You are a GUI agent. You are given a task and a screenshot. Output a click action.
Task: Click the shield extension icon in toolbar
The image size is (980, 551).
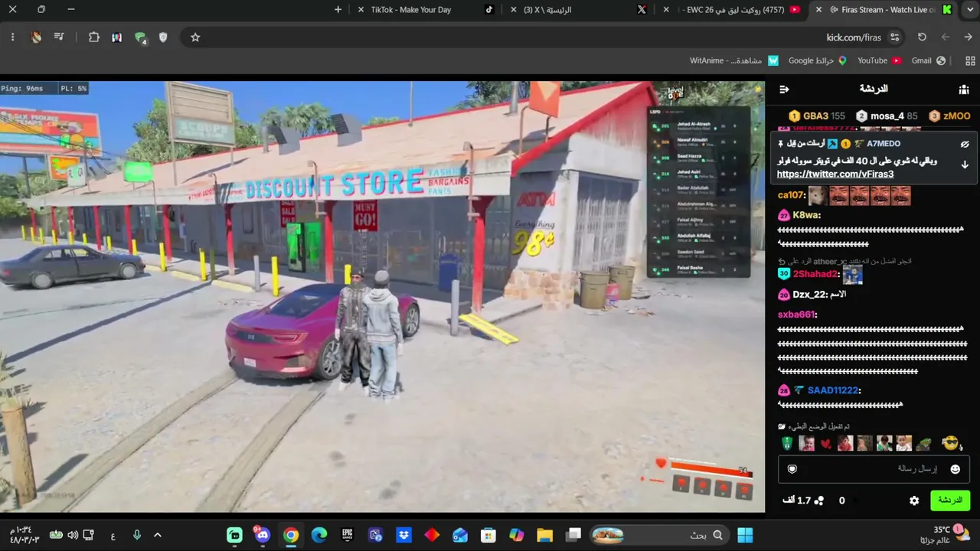point(163,37)
